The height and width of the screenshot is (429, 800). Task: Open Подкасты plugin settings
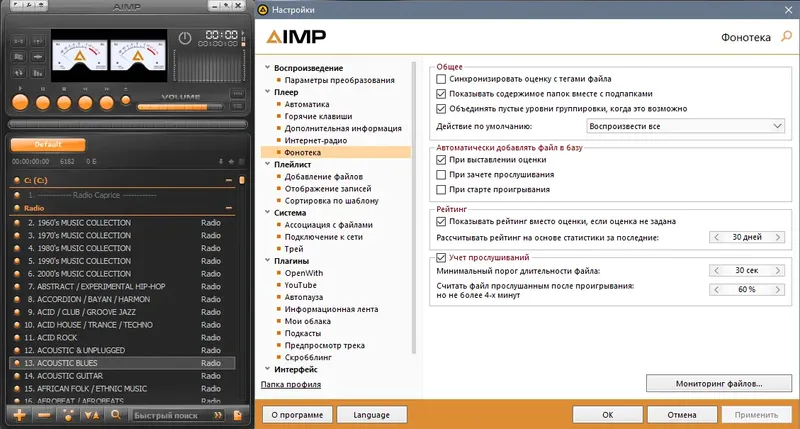(303, 333)
